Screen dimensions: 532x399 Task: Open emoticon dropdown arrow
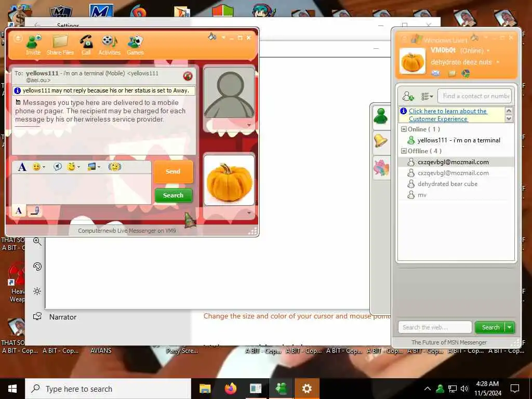(44, 167)
